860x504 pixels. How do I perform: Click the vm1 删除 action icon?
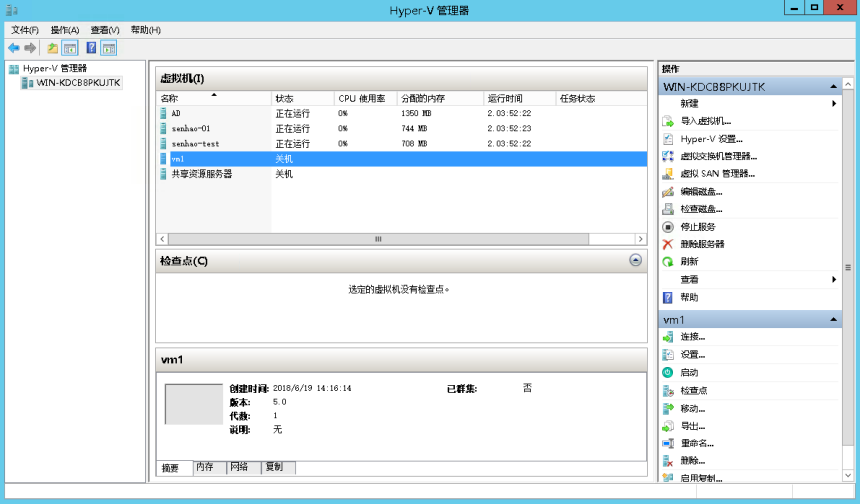(x=667, y=461)
